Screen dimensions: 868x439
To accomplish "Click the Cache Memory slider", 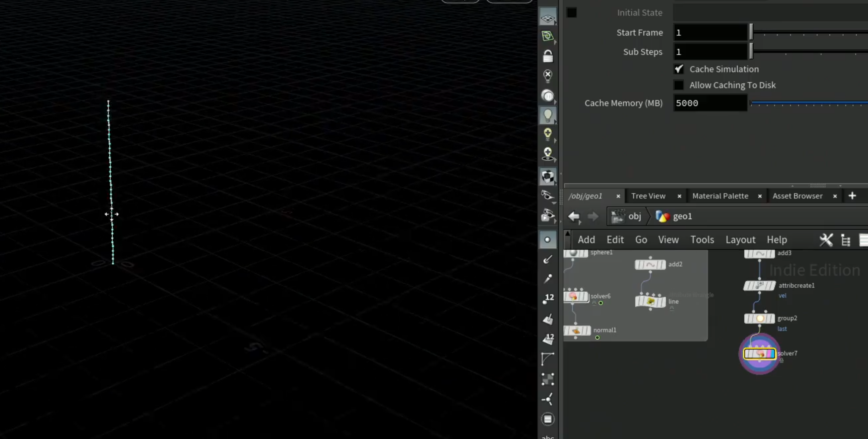I will tap(809, 103).
